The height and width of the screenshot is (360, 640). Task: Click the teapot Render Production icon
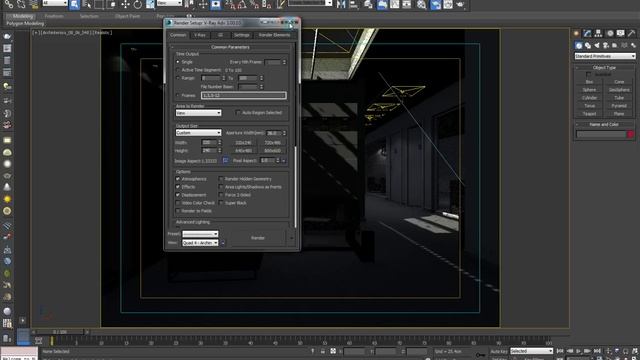pyautogui.click(x=460, y=4)
